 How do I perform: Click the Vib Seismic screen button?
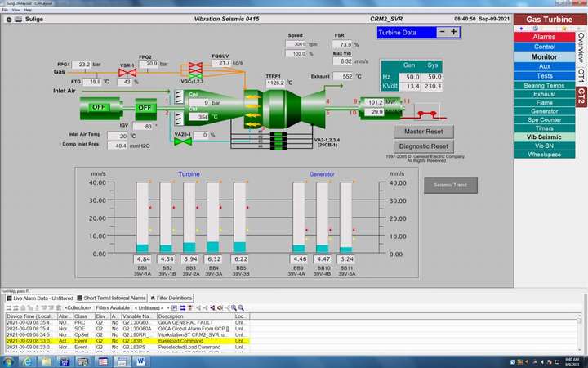click(544, 137)
